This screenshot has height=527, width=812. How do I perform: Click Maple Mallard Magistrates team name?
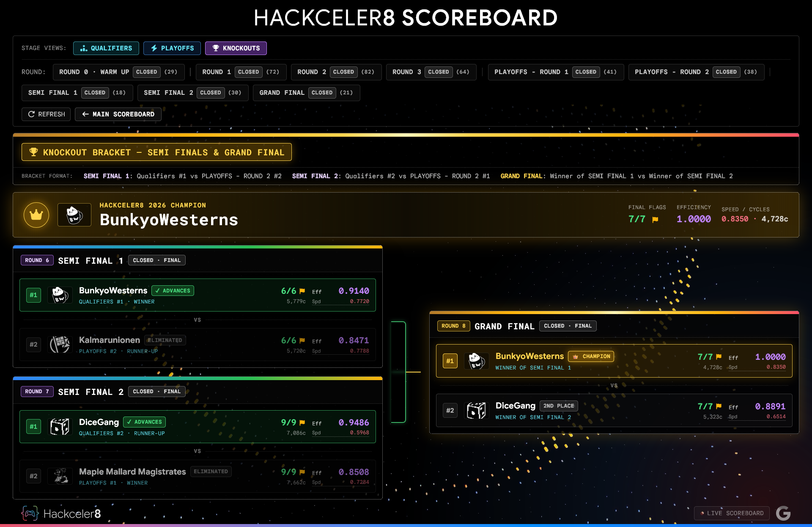pyautogui.click(x=132, y=472)
